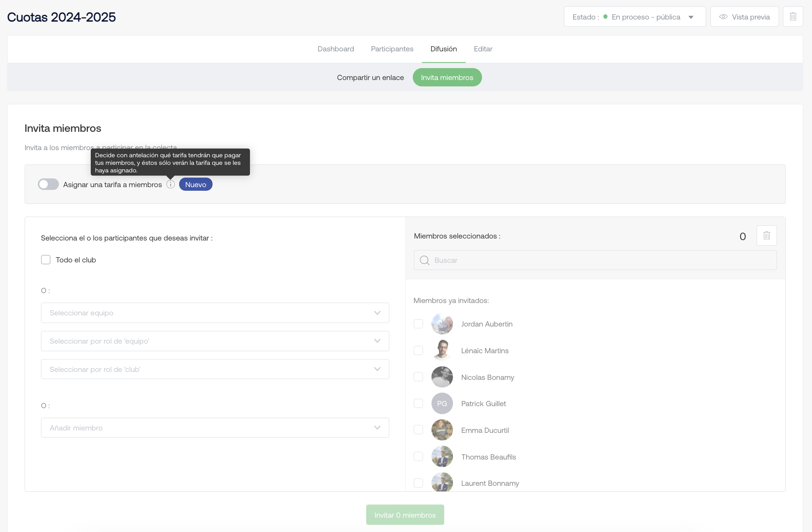Click the PG avatar of Patrick Guillet
The width and height of the screenshot is (812, 532).
click(442, 403)
